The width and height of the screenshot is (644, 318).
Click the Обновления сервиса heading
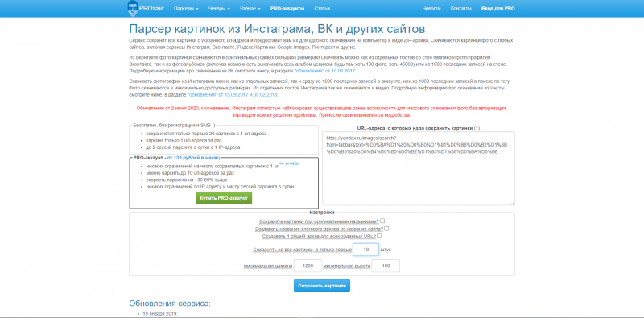pyautogui.click(x=170, y=304)
